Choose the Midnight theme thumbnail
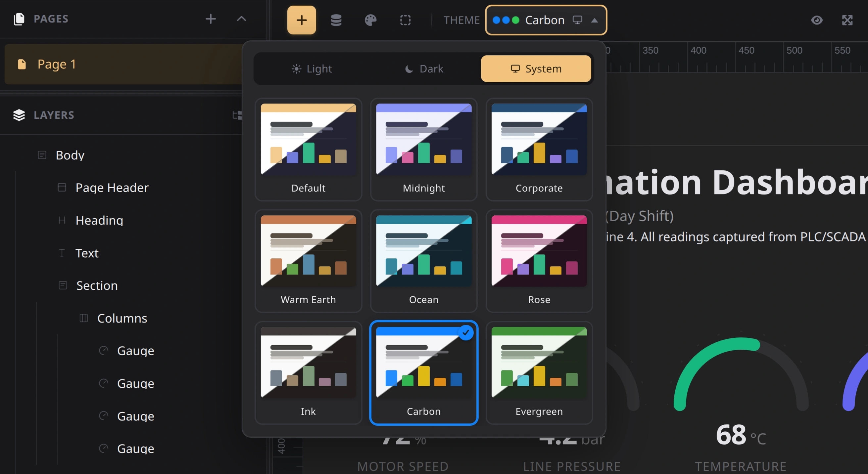Image resolution: width=868 pixels, height=474 pixels. 423,150
